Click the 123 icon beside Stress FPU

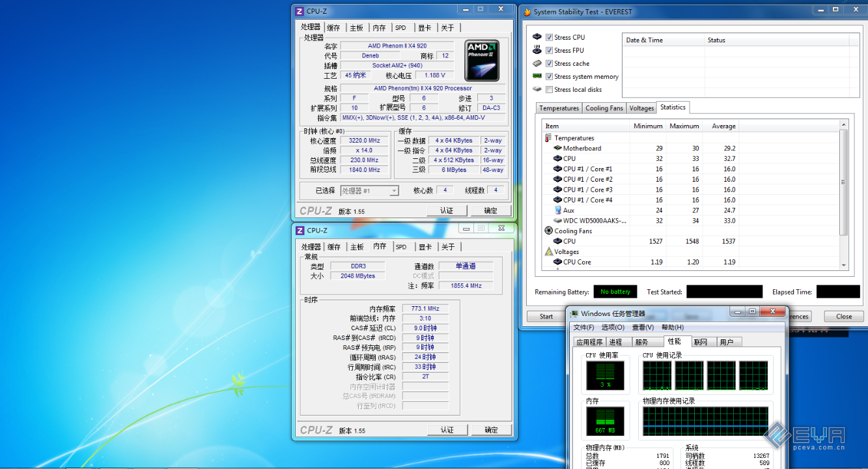[537, 50]
